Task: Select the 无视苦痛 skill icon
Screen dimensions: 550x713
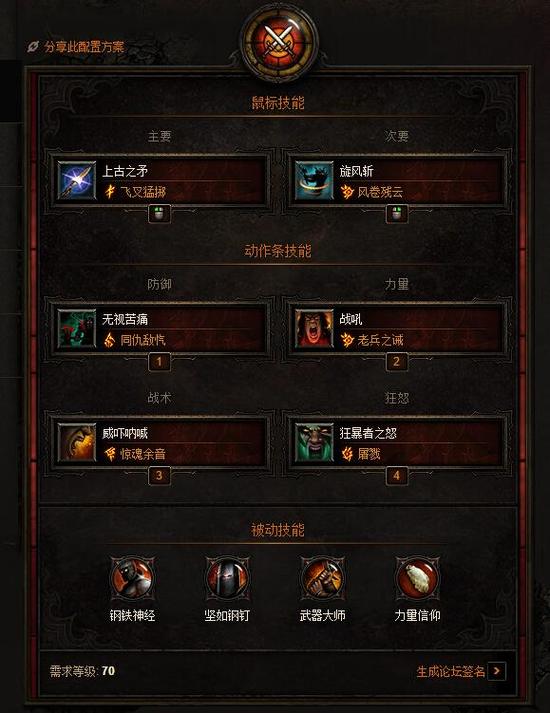Action: click(77, 328)
